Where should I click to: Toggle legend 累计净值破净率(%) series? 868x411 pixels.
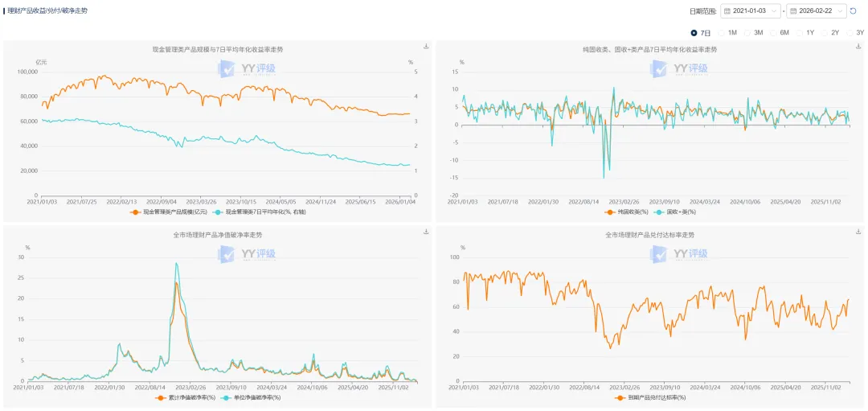tap(186, 397)
